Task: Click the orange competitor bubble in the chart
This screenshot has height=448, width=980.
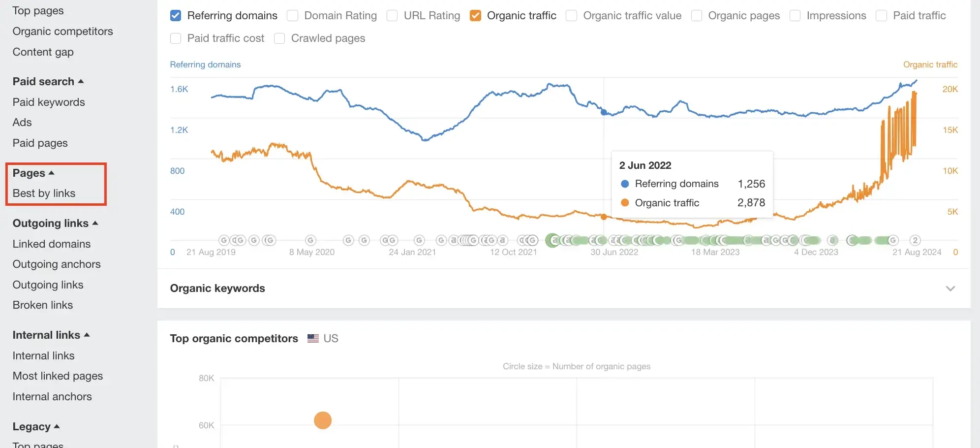Action: [x=323, y=420]
